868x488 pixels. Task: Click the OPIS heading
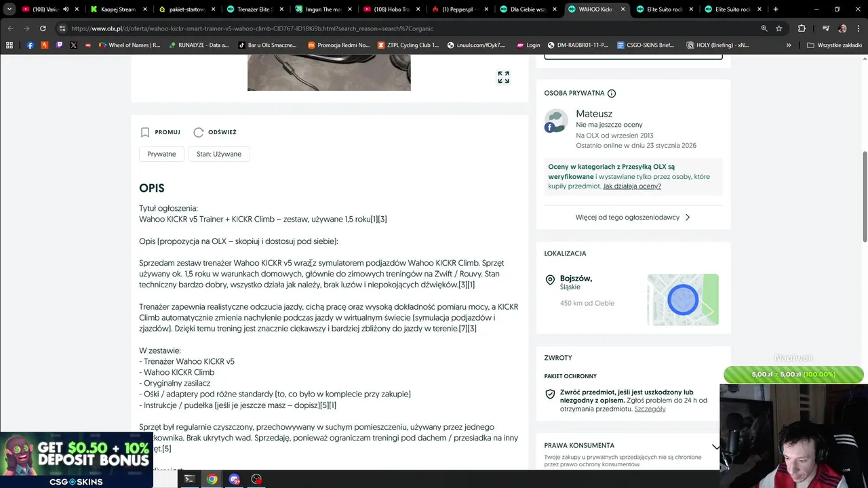coord(152,188)
